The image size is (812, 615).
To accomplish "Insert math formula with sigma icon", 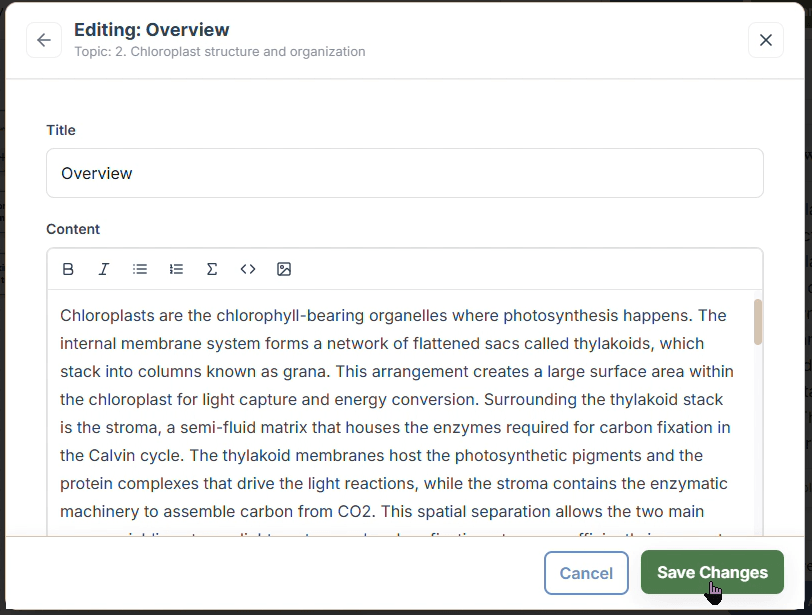I will tap(212, 269).
